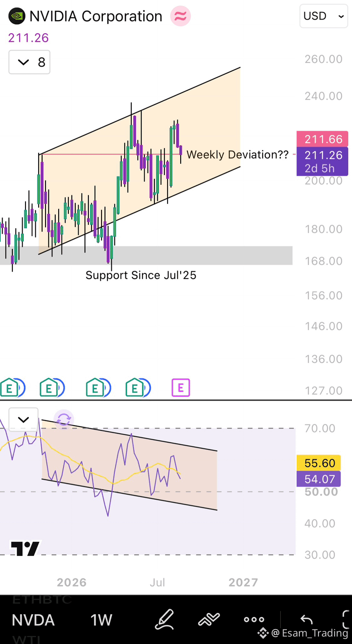Collapse the RSI pane using its chevron

click(23, 419)
